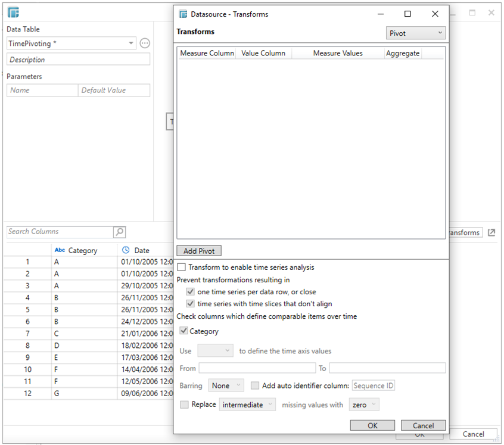Select date cell 14/04/2006
This screenshot has height=445, width=504.
click(x=145, y=369)
